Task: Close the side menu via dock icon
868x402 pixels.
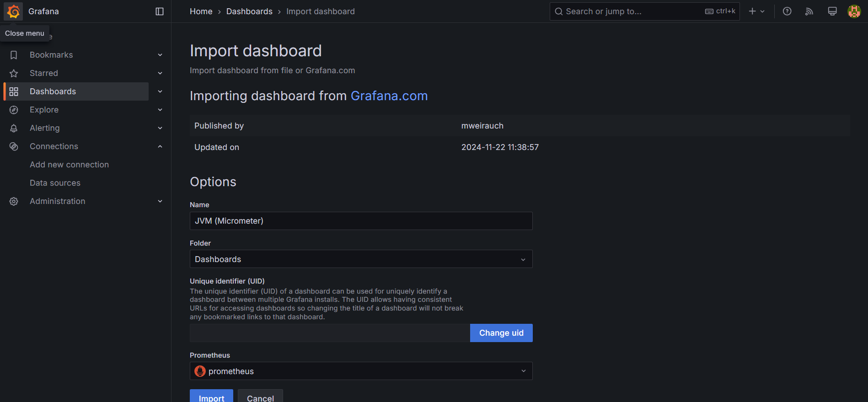Action: pyautogui.click(x=160, y=11)
